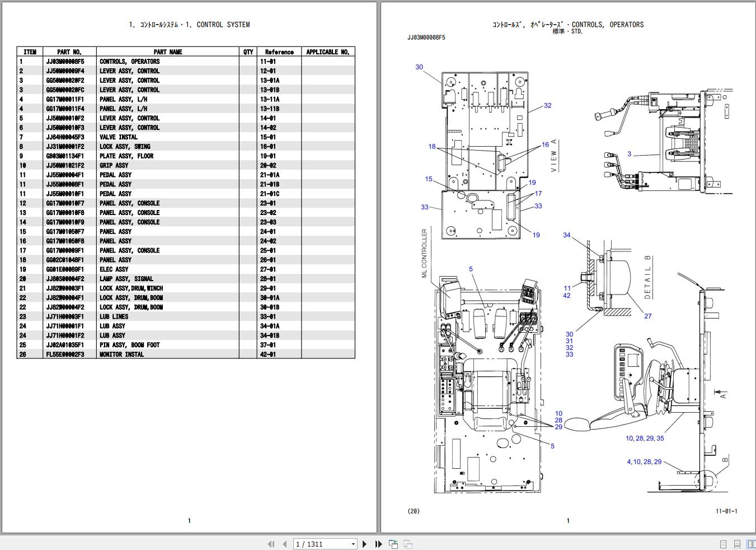Click the JJ03M00008F5 label above the diagram

pyautogui.click(x=426, y=38)
